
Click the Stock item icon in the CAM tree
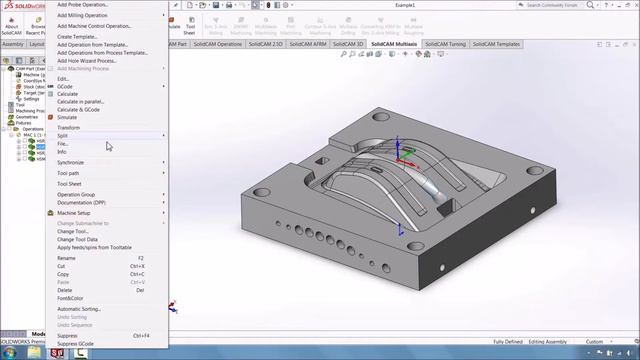tap(18, 87)
